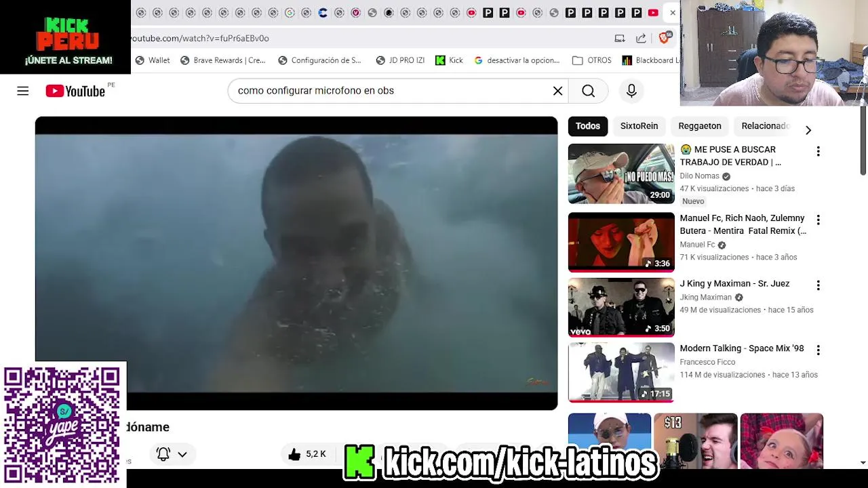Image resolution: width=868 pixels, height=488 pixels.
Task: Open ME PUSE A BUSCAR TRABAJO thumbnail
Action: point(621,174)
